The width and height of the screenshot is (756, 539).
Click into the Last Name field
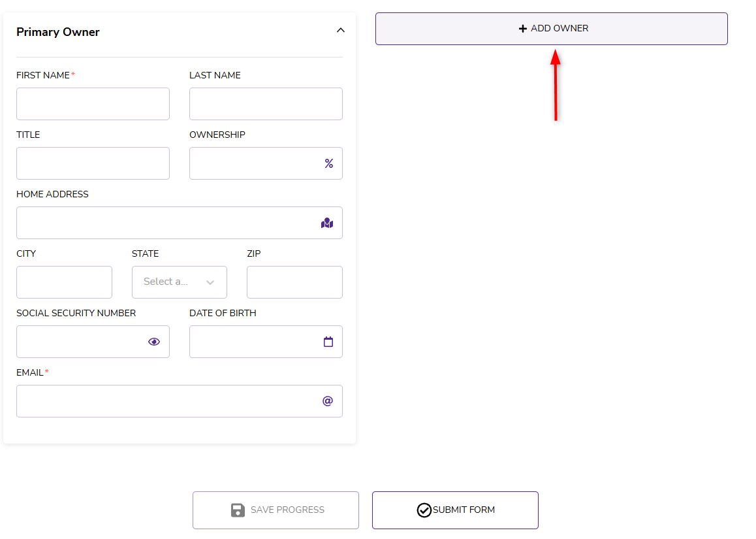pyautogui.click(x=266, y=104)
